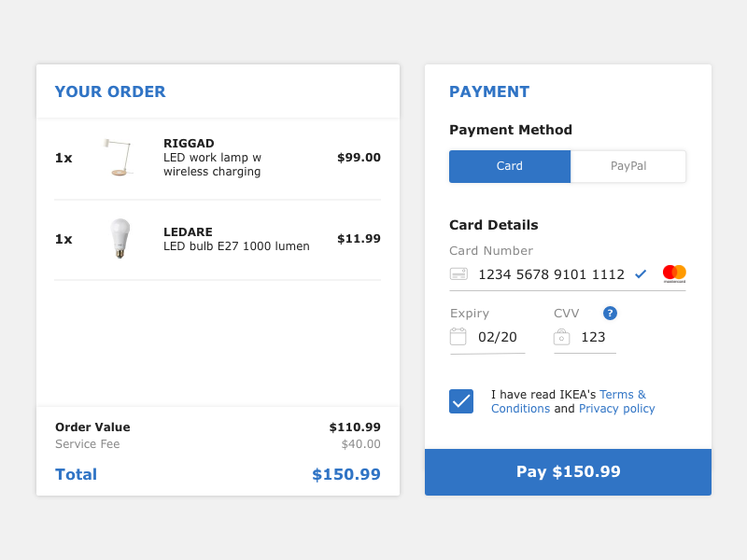Click the RIGGAD work lamp image
The height and width of the screenshot is (560, 747).
118,158
